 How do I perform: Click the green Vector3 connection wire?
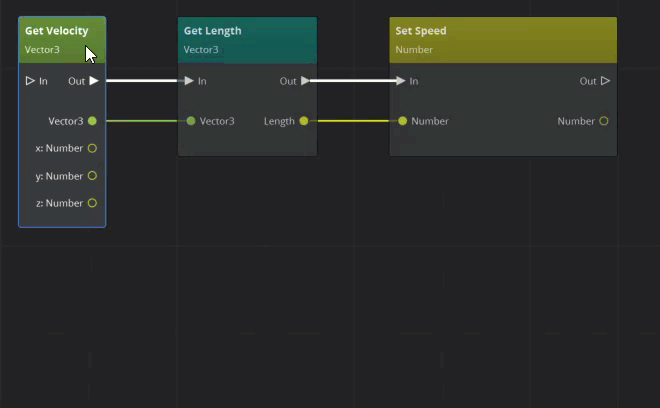click(141, 121)
